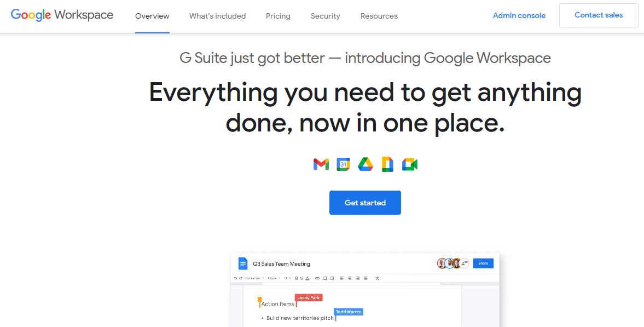
Task: Open the font size 11 dropdown
Action: click(x=287, y=278)
